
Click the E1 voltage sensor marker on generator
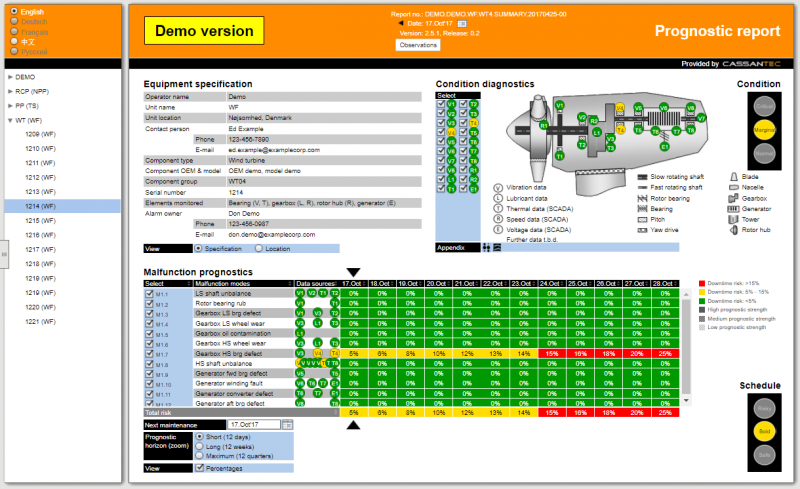click(662, 146)
